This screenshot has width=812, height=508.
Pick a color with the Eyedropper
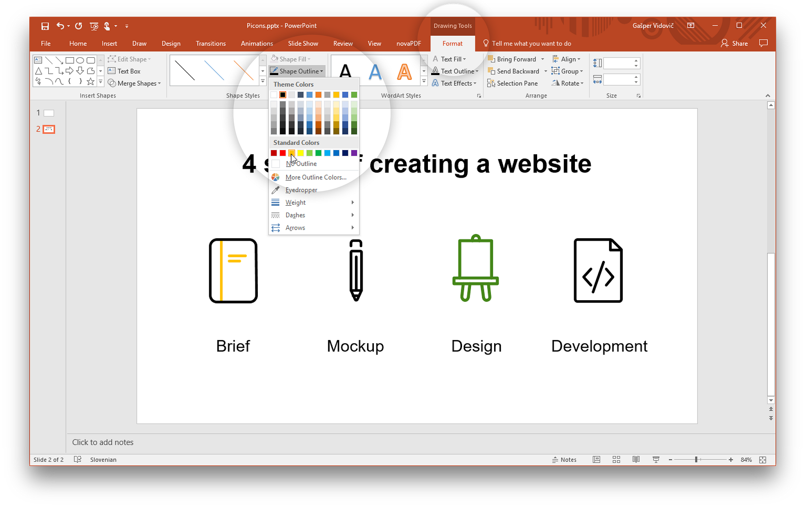(301, 189)
